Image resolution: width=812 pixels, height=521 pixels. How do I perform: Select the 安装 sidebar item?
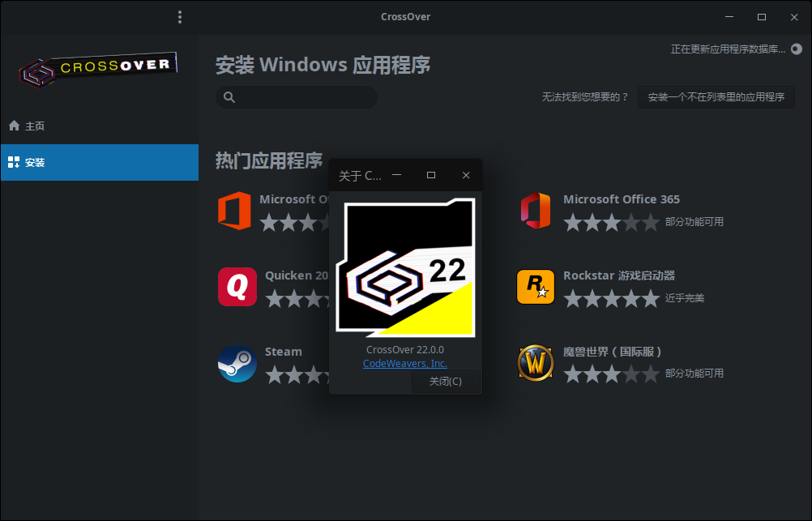(x=35, y=162)
